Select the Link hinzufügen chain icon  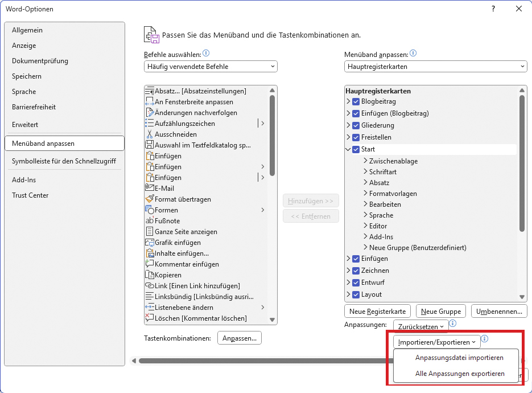coord(149,286)
